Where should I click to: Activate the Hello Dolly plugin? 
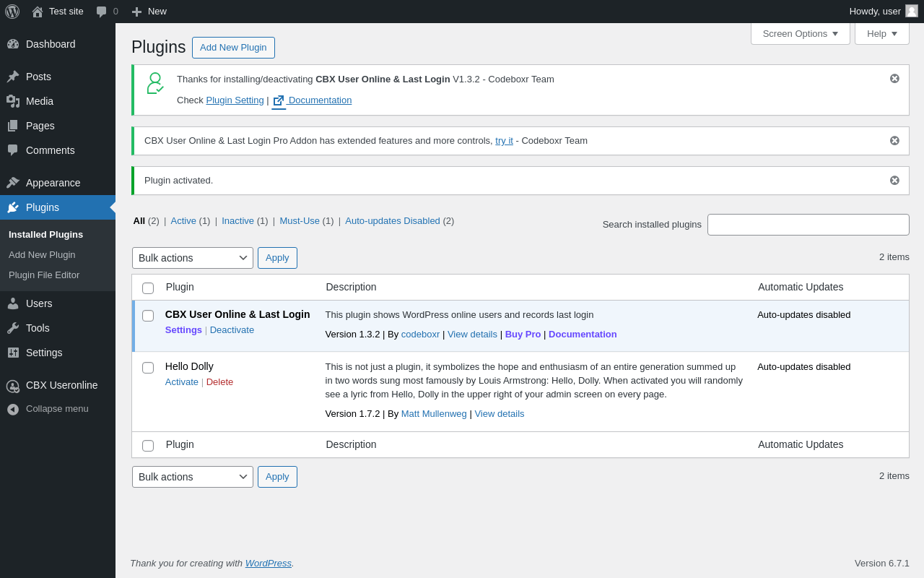[182, 382]
